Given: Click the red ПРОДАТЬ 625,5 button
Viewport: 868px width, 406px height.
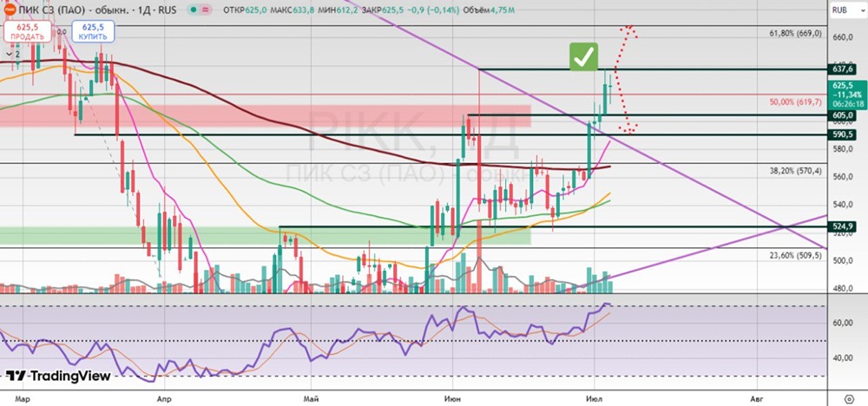Looking at the screenshot, I should [27, 31].
